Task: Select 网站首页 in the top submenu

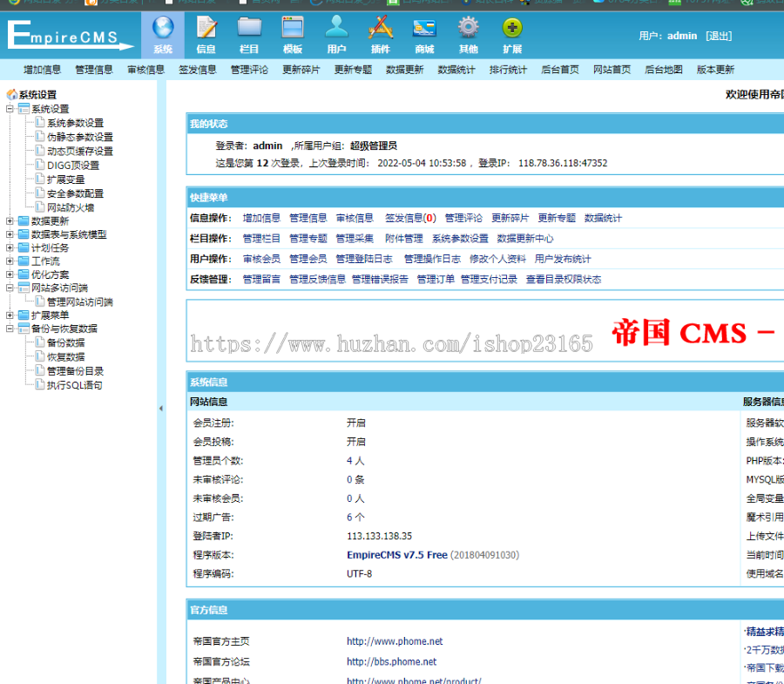Action: [x=612, y=70]
